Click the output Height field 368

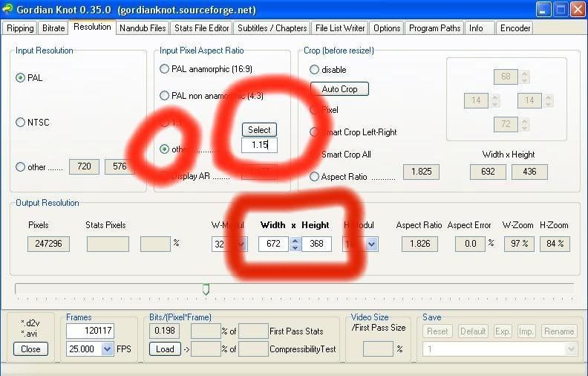click(x=316, y=244)
